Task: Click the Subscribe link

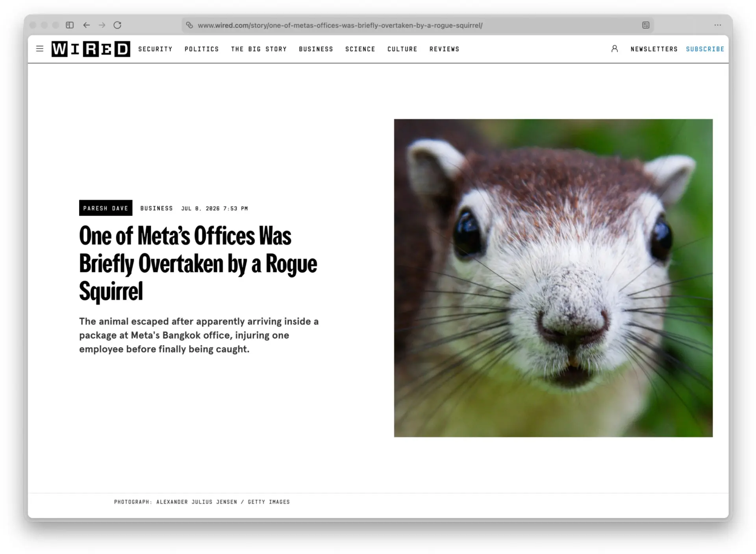Action: 705,49
